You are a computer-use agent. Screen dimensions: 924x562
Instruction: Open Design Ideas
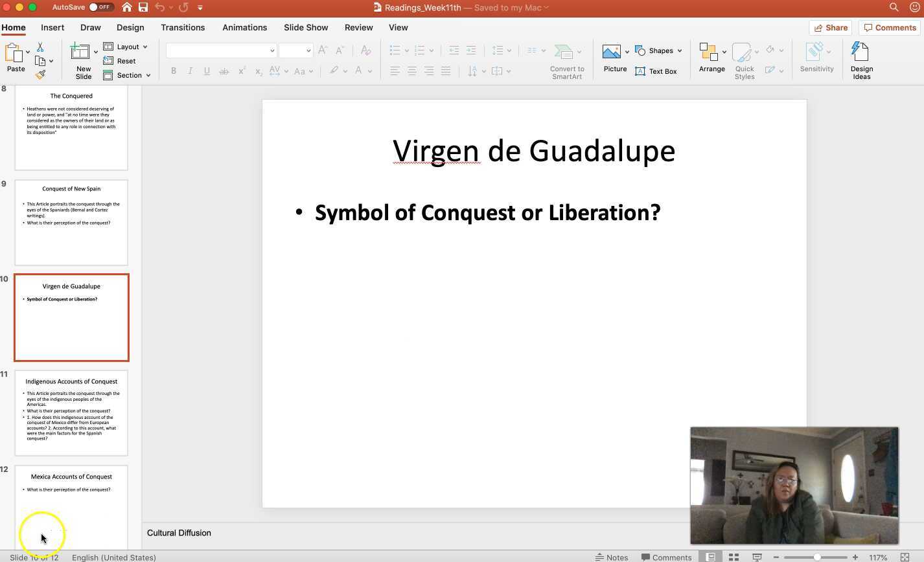click(x=861, y=58)
